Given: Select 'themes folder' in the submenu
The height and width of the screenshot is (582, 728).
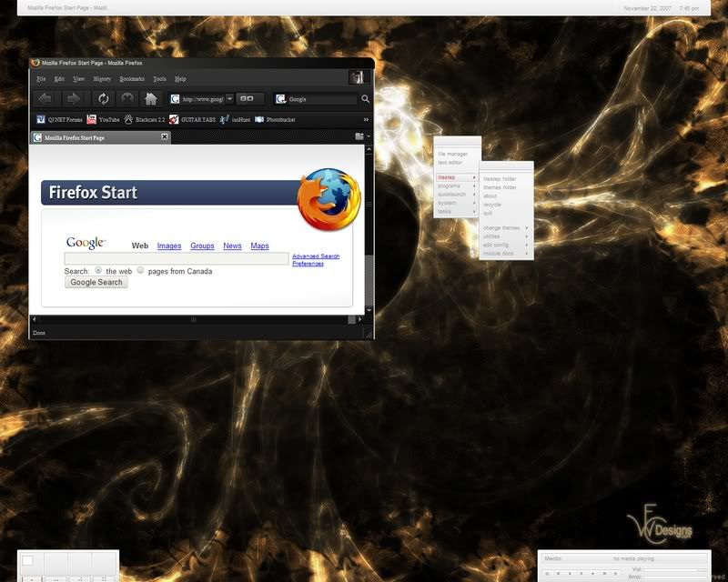Looking at the screenshot, I should click(500, 187).
